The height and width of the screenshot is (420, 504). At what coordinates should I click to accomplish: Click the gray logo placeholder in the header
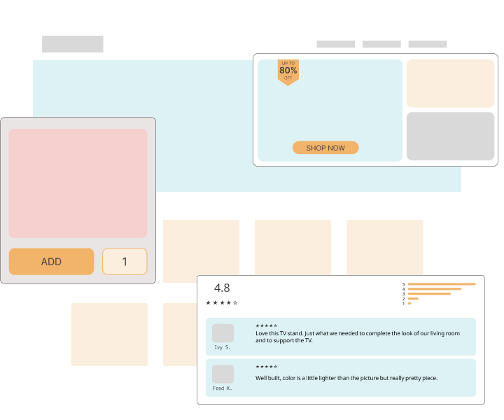tap(73, 44)
